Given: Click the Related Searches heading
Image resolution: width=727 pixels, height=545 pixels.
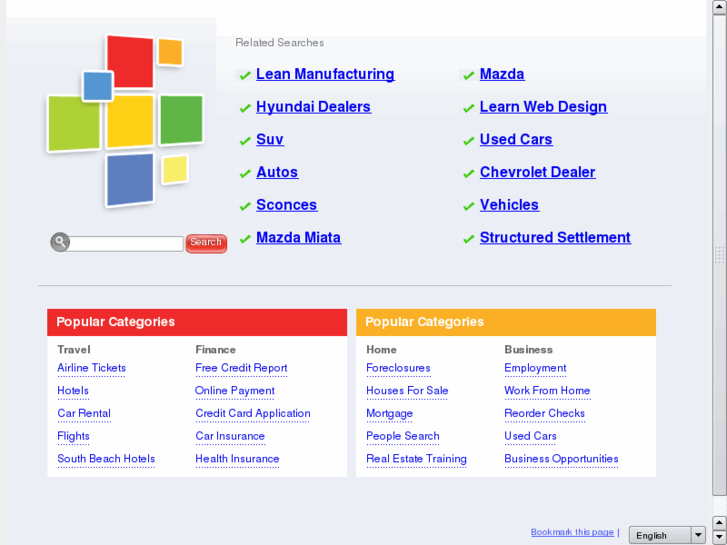Looking at the screenshot, I should coord(280,43).
